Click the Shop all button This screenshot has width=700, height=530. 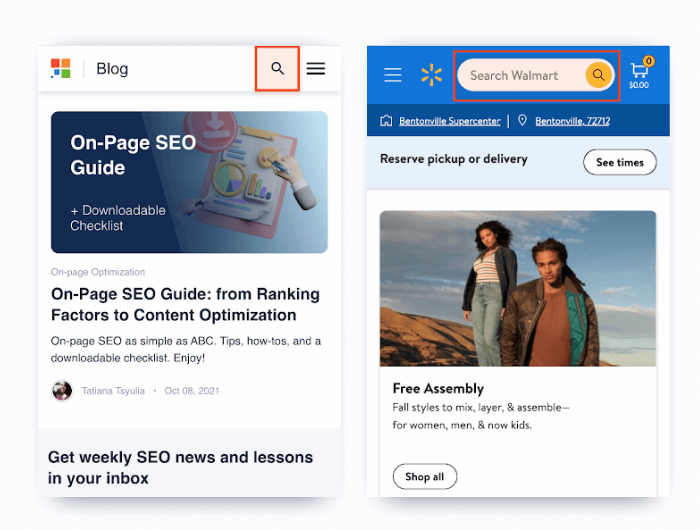pos(425,476)
